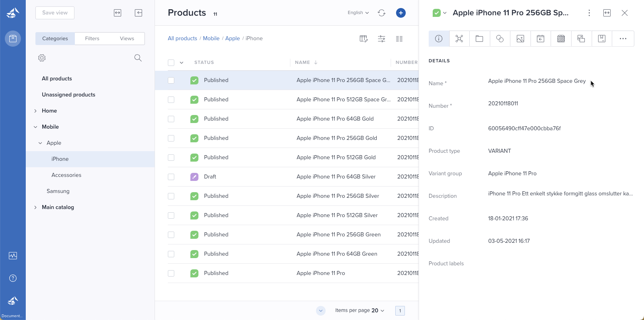Switch to the Categories tab

point(55,39)
